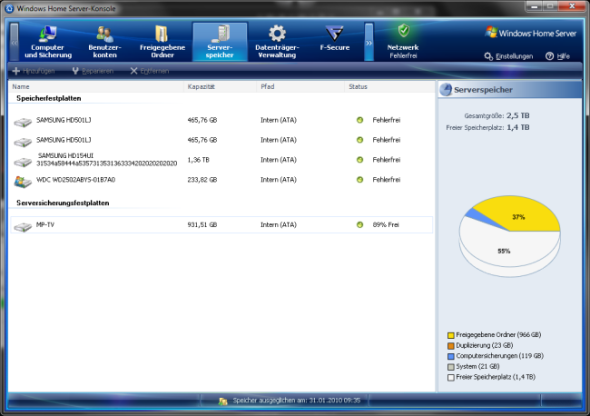Viewport: 590px width, 416px height.
Task: Click the Gesamtgröße 2,5 TB value
Action: (x=518, y=115)
